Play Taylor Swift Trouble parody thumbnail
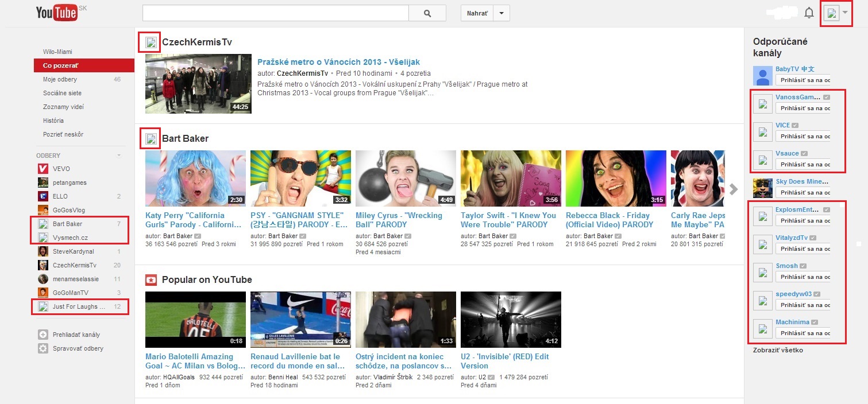The height and width of the screenshot is (404, 868). [511, 178]
